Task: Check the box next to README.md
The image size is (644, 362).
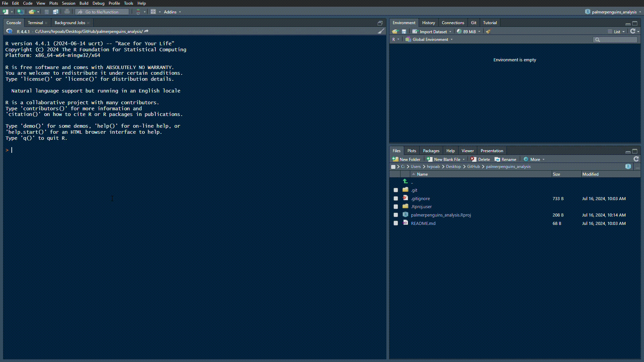Action: point(396,223)
